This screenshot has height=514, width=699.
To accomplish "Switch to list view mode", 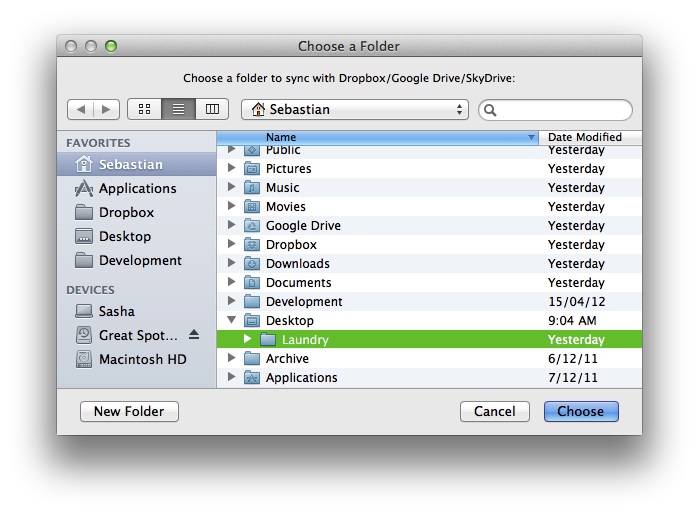I will (x=178, y=109).
